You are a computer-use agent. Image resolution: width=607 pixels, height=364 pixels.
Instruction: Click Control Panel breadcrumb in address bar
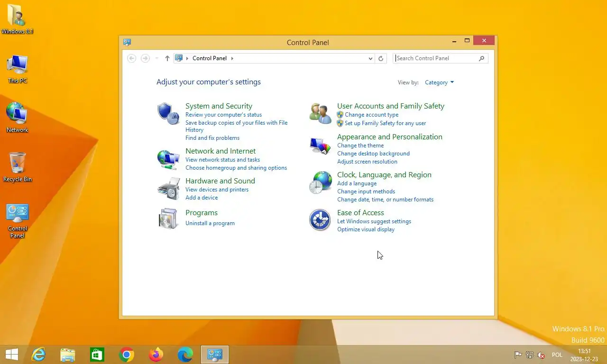(210, 58)
